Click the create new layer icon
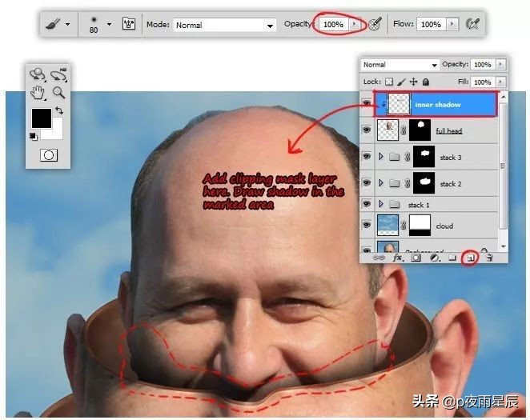Viewport: 530px width, 420px height. pyautogui.click(x=472, y=258)
